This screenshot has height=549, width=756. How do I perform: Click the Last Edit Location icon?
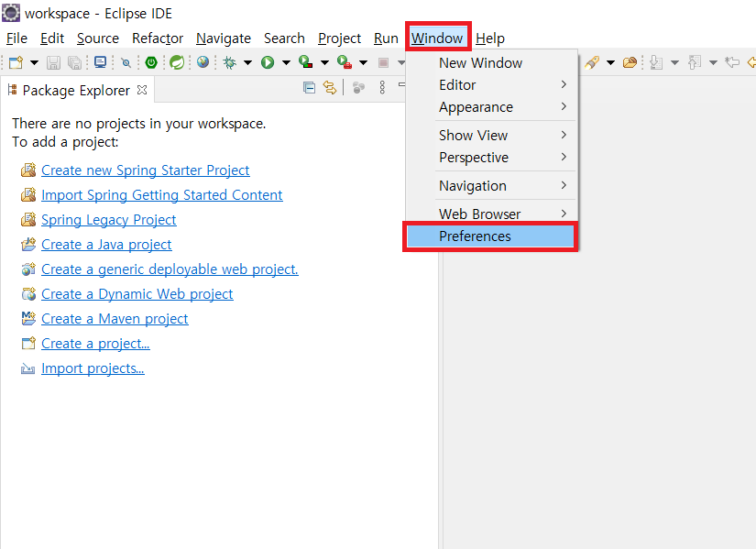(x=732, y=62)
